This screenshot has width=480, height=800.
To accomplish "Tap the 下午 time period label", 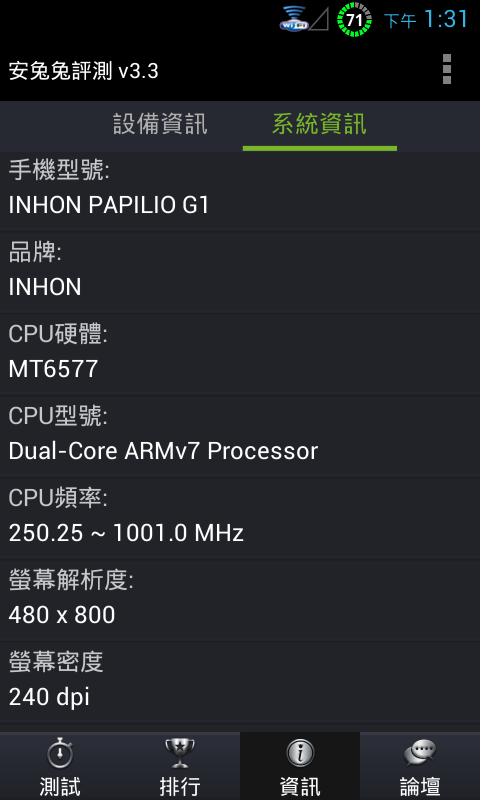I will coord(400,21).
